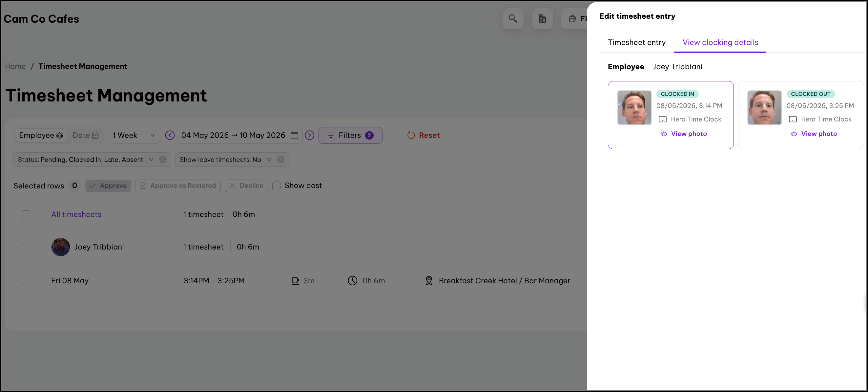Viewport: 868px width, 392px height.
Task: Expand the Status filter dropdown
Action: tap(151, 160)
